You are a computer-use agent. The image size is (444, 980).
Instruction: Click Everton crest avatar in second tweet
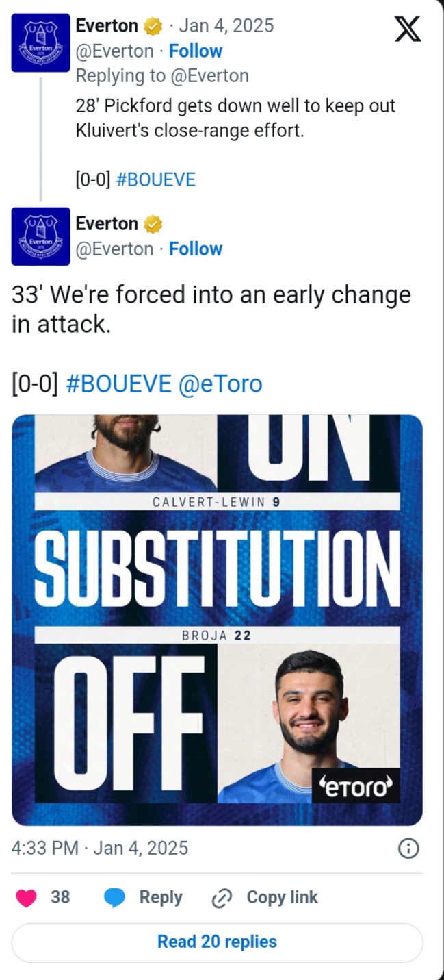40,236
